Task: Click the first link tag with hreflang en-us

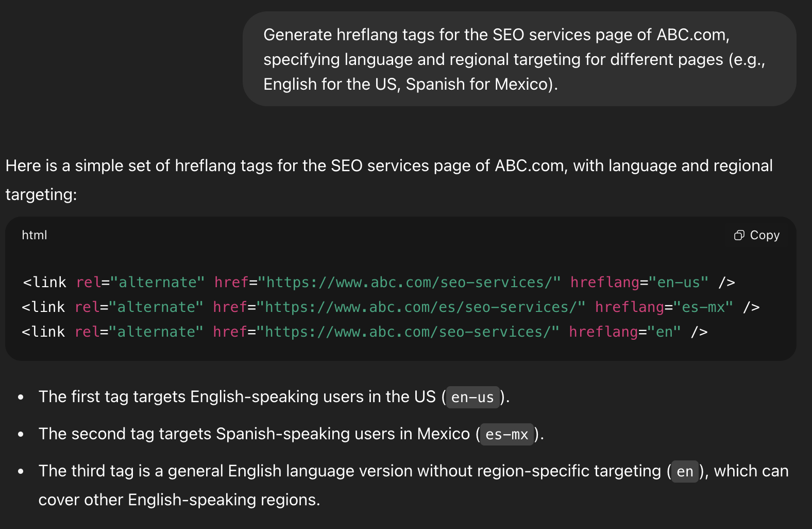Action: pos(379,283)
